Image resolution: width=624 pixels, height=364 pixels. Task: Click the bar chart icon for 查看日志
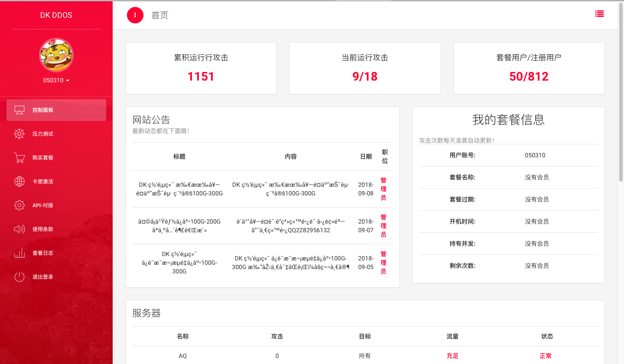(19, 253)
